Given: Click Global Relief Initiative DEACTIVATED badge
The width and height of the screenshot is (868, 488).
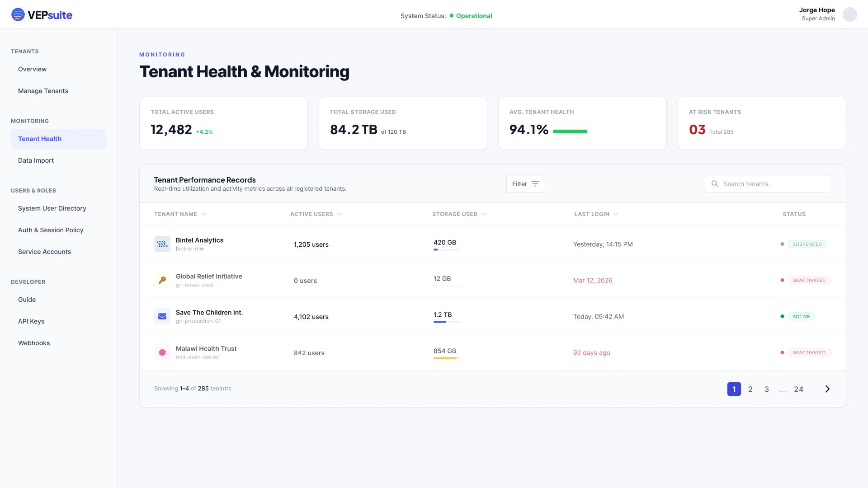Looking at the screenshot, I should click(809, 280).
